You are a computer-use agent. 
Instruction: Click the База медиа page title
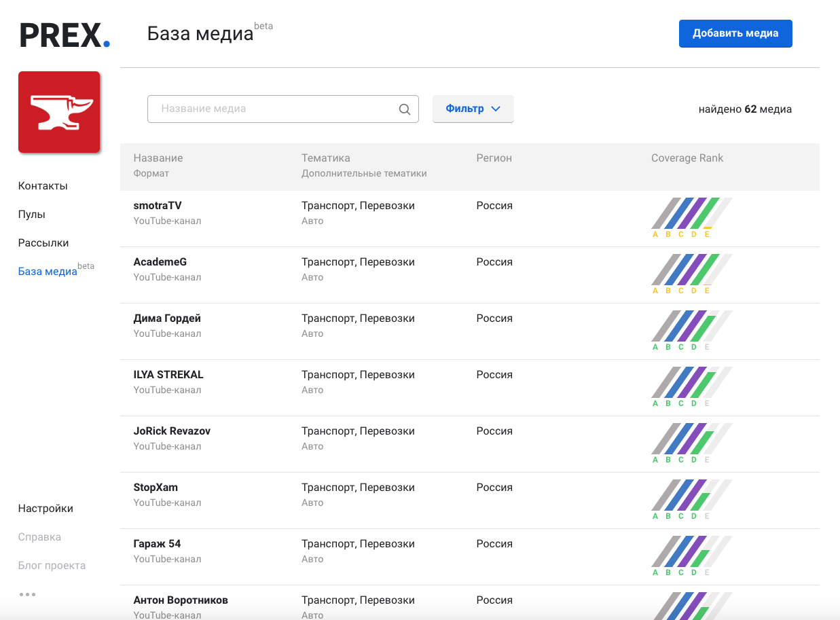click(200, 33)
